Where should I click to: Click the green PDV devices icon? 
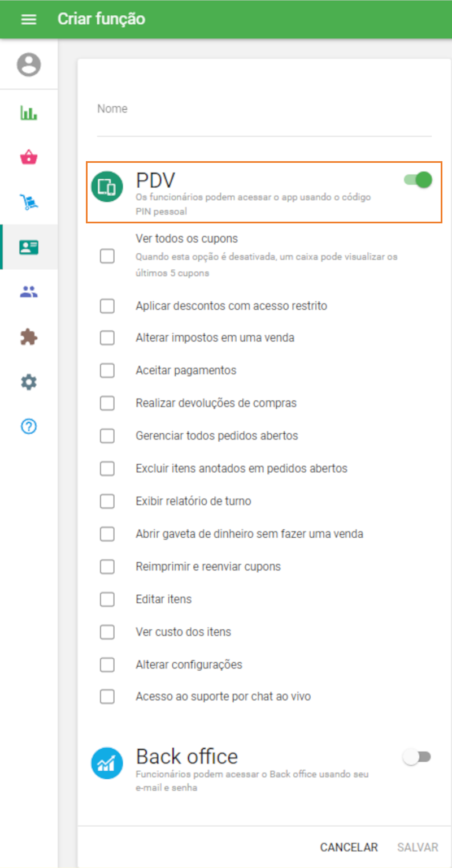pyautogui.click(x=107, y=184)
